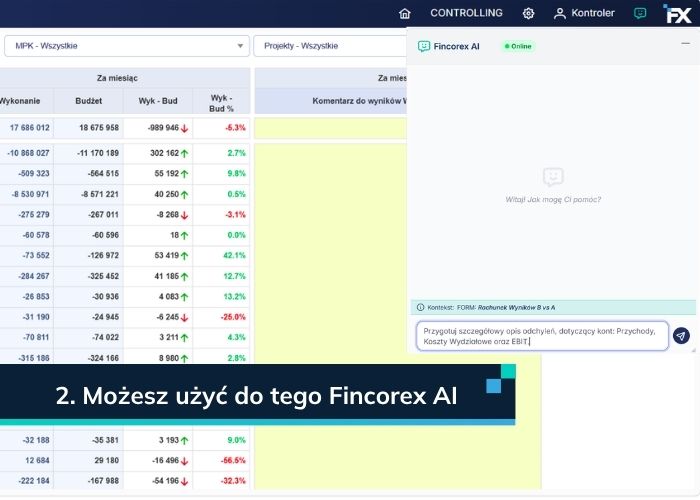Click the Fincorex AI chat bot icon
The image size is (700, 500).
(424, 46)
